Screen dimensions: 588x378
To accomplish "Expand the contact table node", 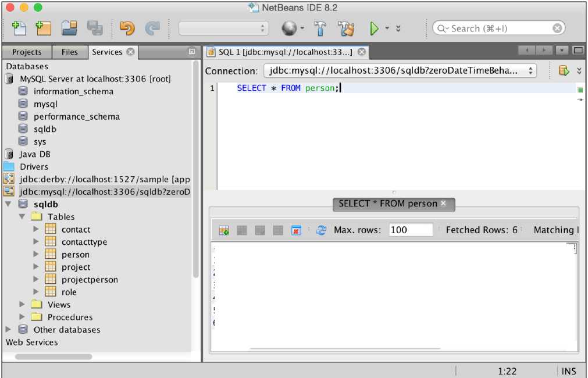I will pyautogui.click(x=36, y=230).
